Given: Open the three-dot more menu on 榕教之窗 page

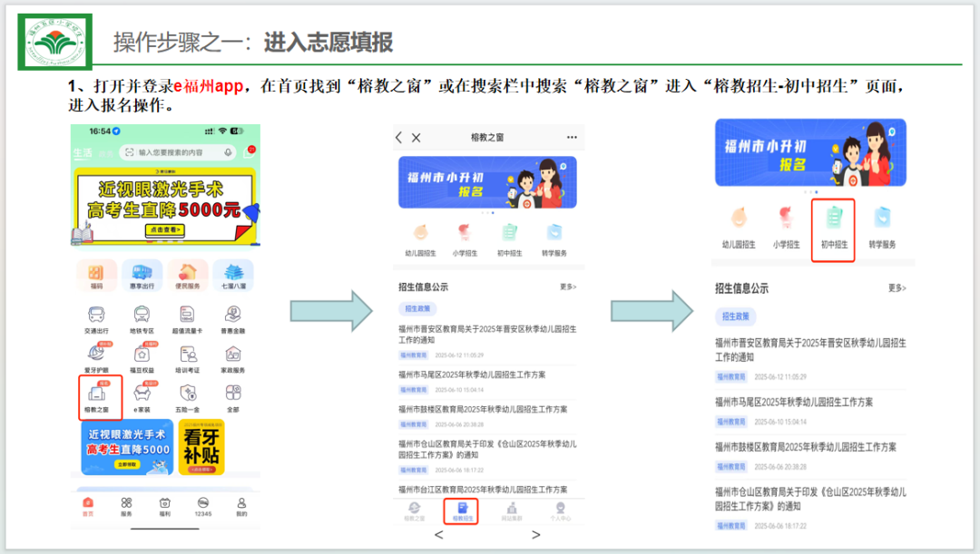Looking at the screenshot, I should (x=572, y=137).
